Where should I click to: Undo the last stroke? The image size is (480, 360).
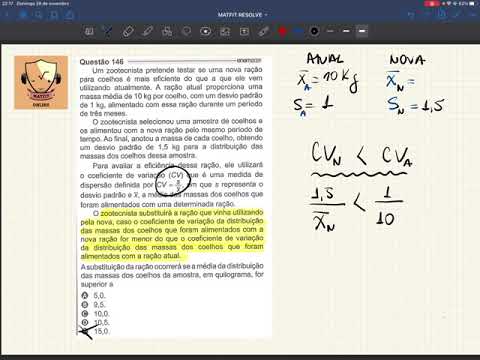(x=411, y=15)
